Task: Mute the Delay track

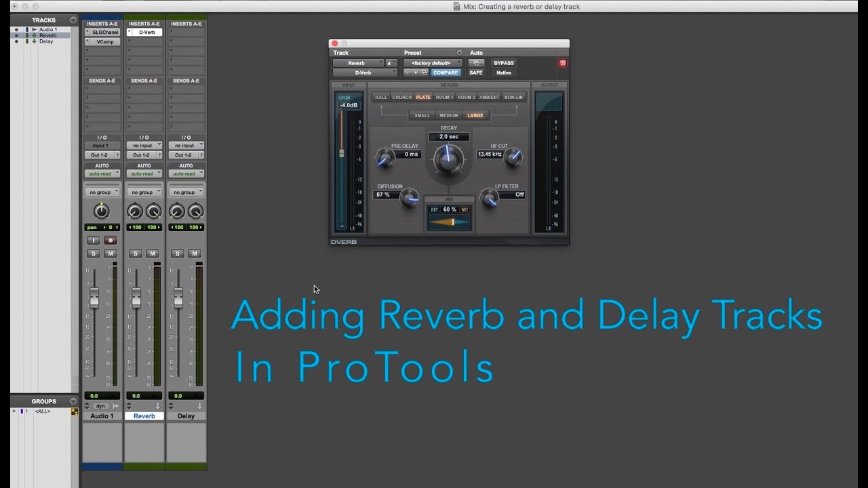Action: point(195,253)
